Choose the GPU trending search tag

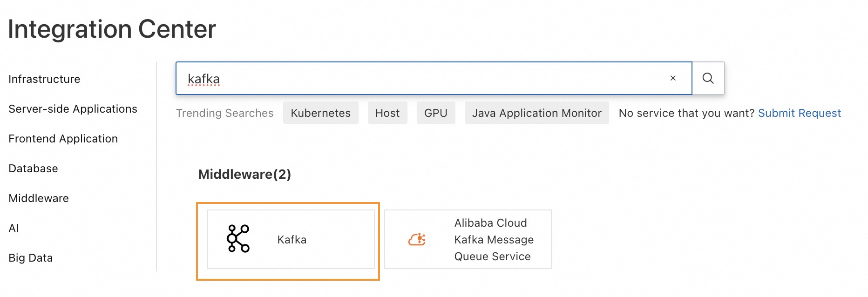[x=435, y=113]
